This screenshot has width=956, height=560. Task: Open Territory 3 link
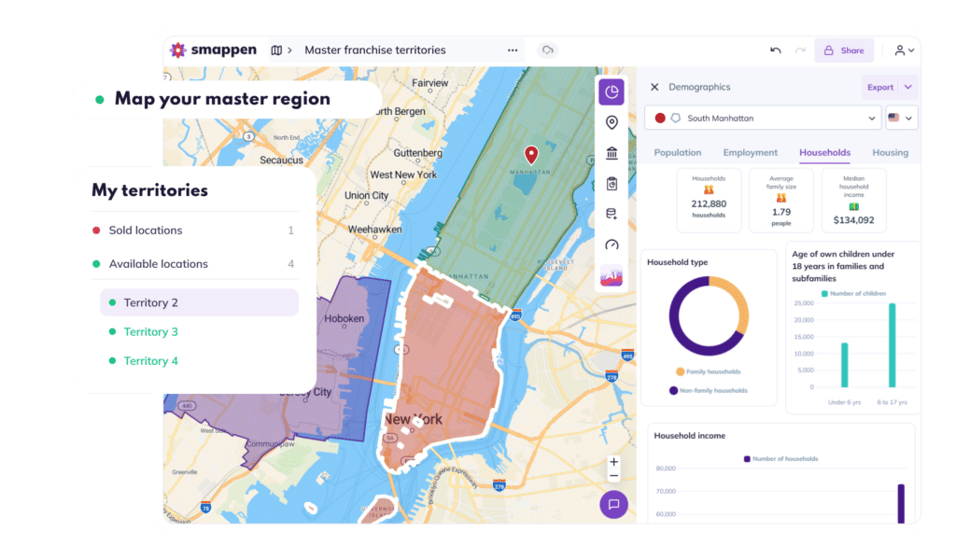(x=150, y=331)
